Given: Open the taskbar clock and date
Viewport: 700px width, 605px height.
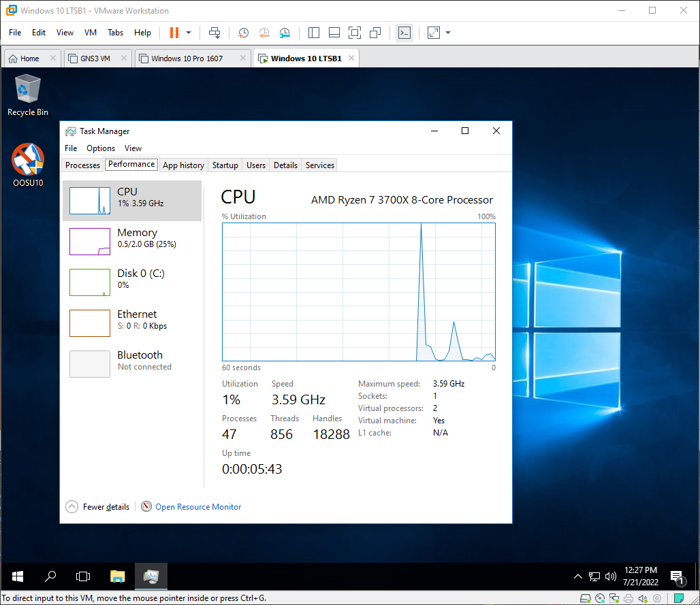Looking at the screenshot, I should tap(641, 576).
